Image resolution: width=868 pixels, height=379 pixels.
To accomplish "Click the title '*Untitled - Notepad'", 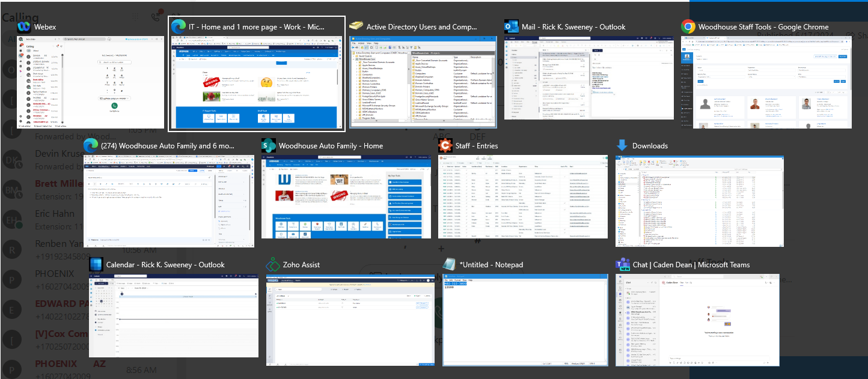I will [x=491, y=265].
